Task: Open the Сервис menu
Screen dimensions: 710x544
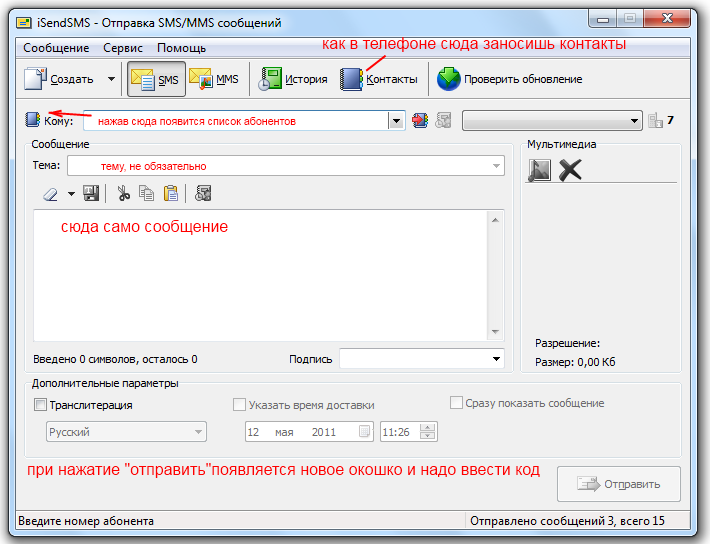Action: point(123,48)
